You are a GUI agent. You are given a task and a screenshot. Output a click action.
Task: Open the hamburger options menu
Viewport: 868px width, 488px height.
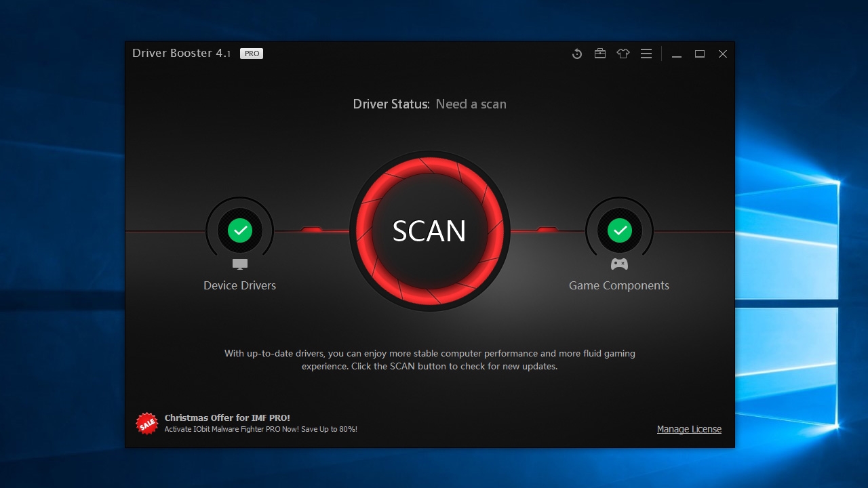[646, 54]
